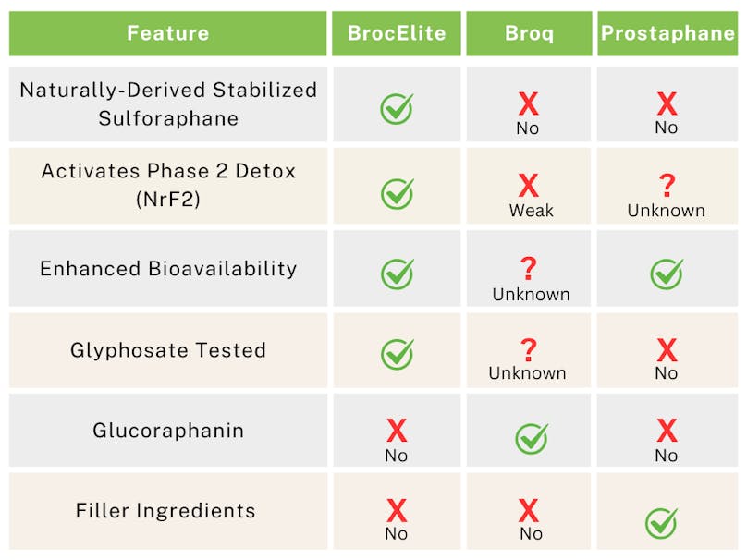Click the Filler Ingredients row label

coord(166,511)
